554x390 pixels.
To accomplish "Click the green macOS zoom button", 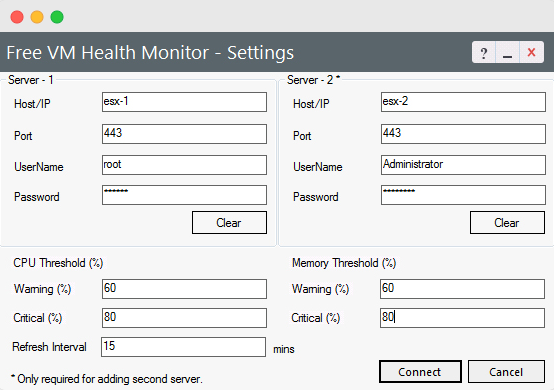I will (57, 17).
